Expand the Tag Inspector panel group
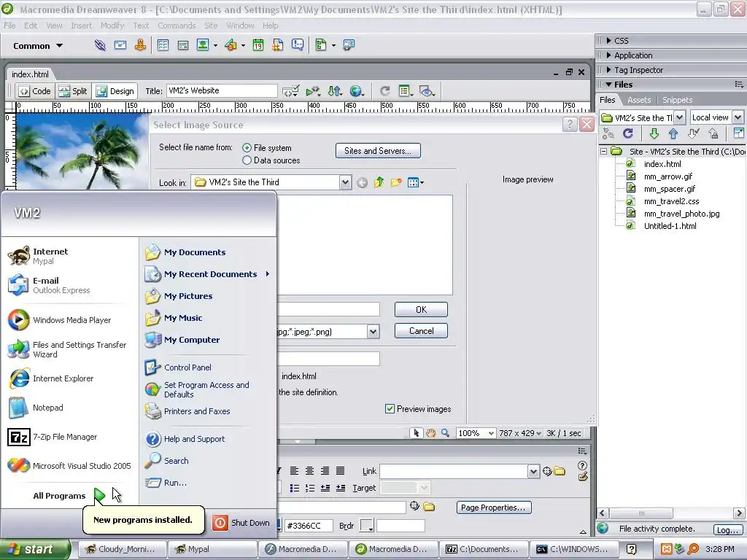Screen dimensions: 747x560 point(608,70)
